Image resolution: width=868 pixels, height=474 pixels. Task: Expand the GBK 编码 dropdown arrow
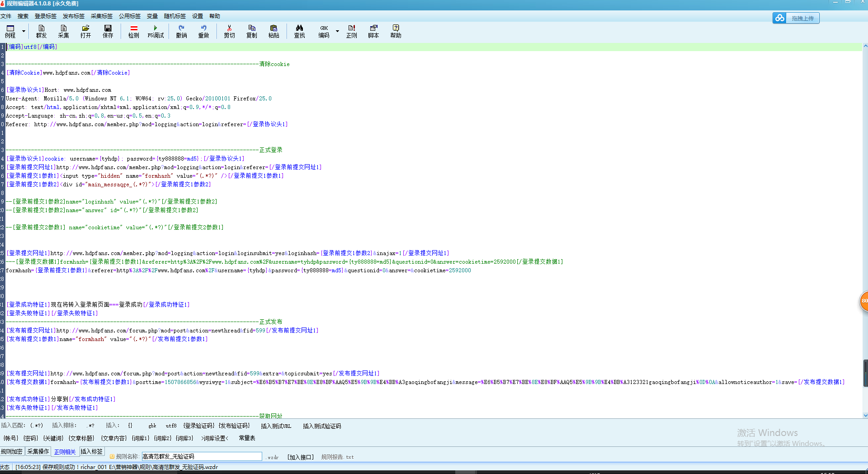point(337,32)
